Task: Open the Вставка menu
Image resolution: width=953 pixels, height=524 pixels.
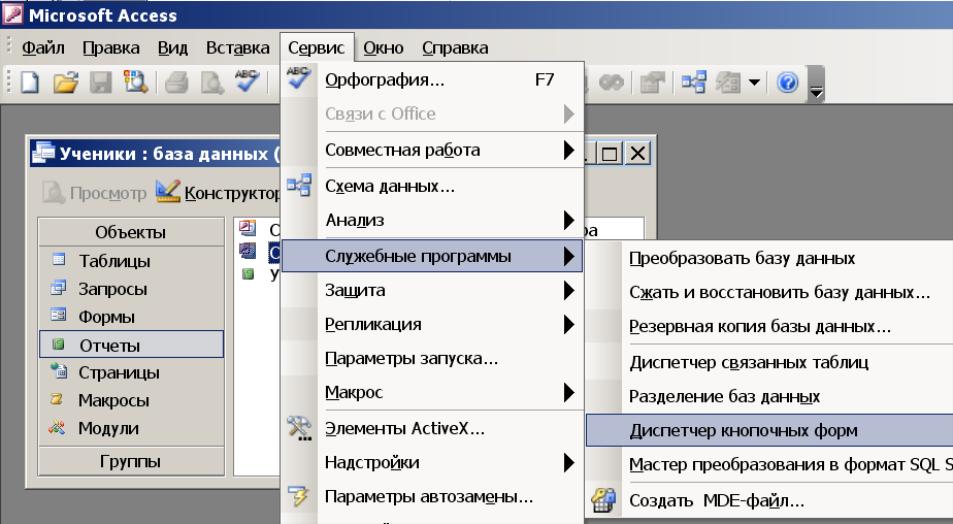Action: 238,47
